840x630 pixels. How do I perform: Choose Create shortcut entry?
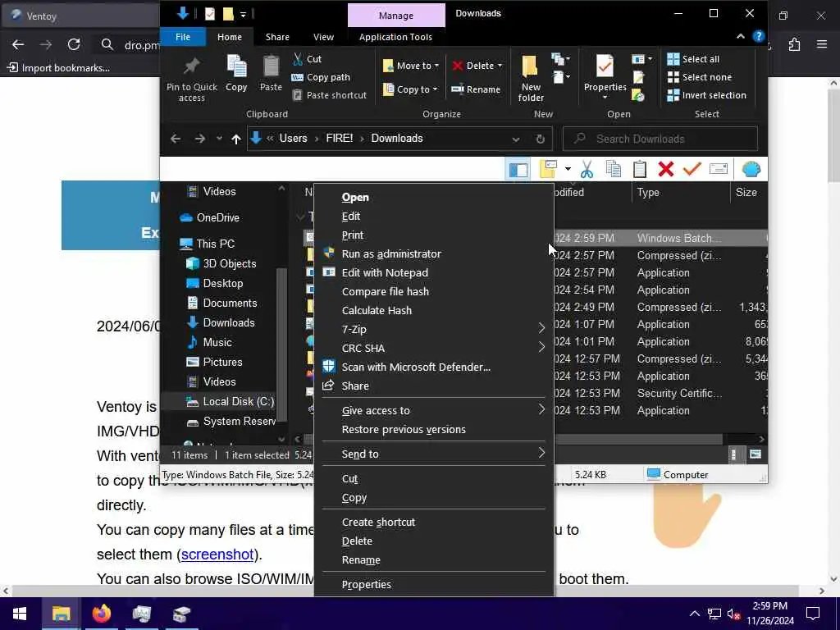click(434, 522)
